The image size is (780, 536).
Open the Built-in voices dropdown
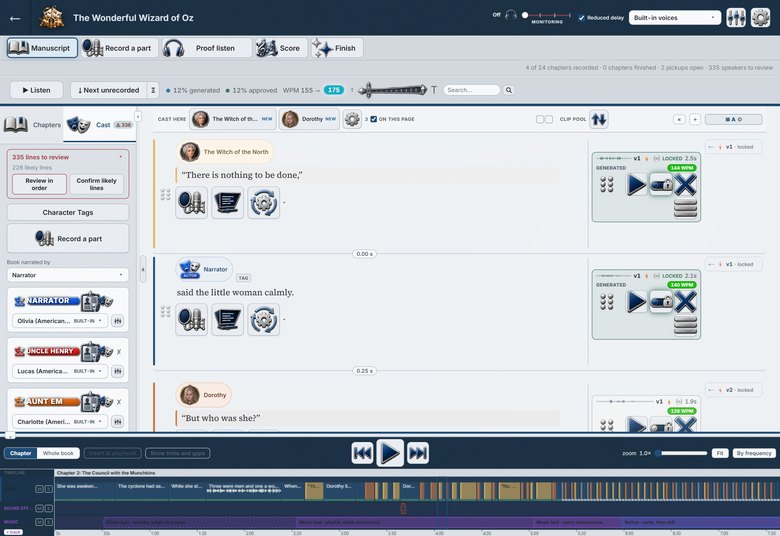click(675, 18)
